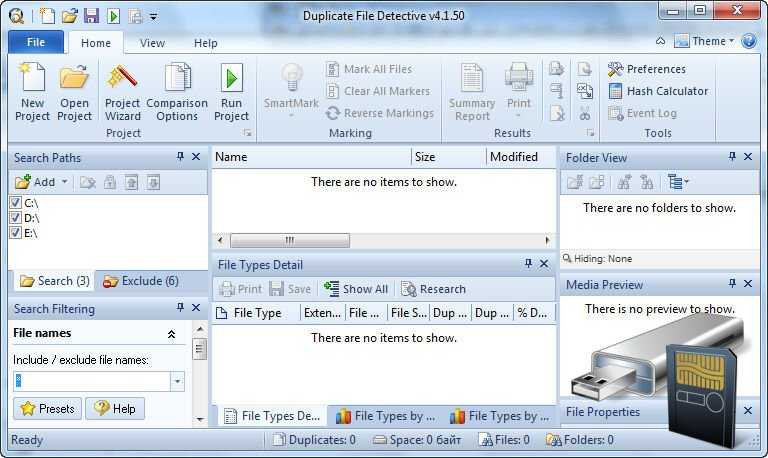Screen dimensions: 768x458
Task: Launch the Project Wizard
Action: click(x=122, y=92)
